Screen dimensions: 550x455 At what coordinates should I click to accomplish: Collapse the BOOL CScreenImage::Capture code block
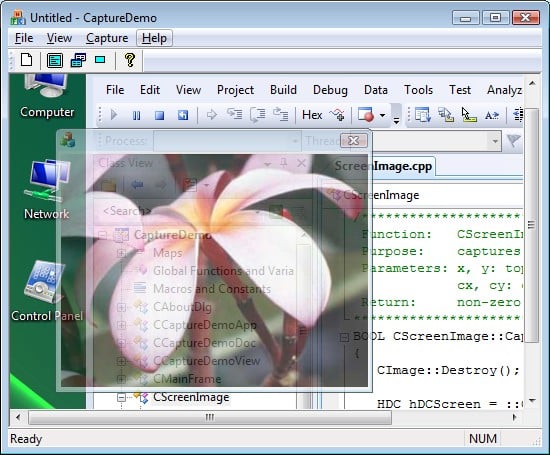[344, 337]
